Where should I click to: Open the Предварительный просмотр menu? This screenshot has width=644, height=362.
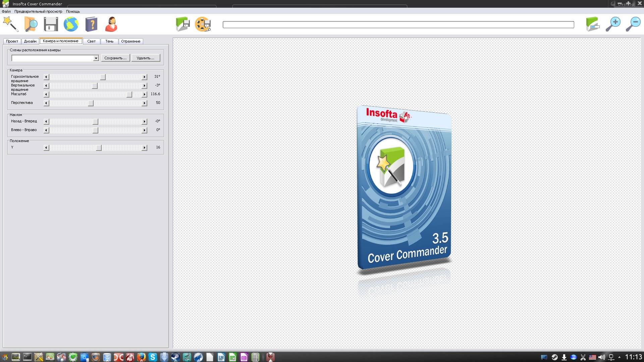click(38, 11)
